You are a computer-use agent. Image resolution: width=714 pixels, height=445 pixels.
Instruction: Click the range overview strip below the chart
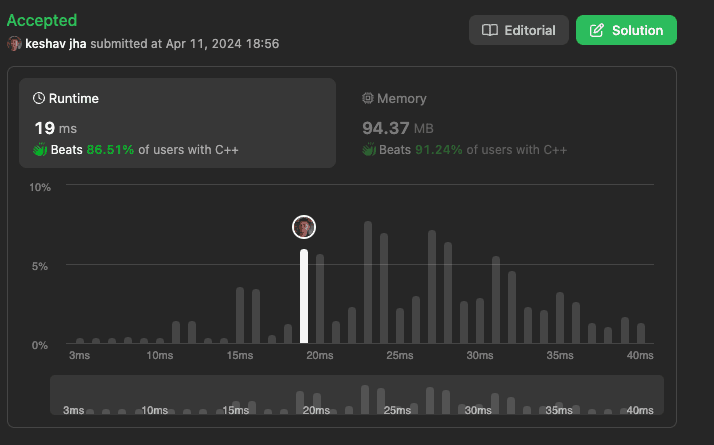point(357,395)
